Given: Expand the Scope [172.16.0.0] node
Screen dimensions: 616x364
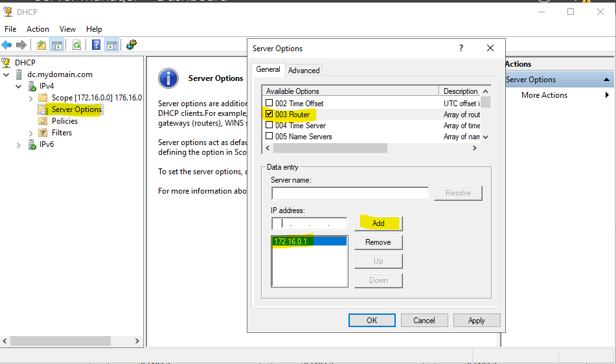Looking at the screenshot, I should point(30,98).
